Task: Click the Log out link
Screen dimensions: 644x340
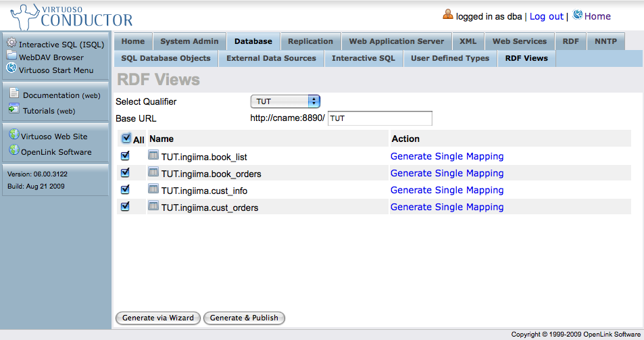Action: 546,16
